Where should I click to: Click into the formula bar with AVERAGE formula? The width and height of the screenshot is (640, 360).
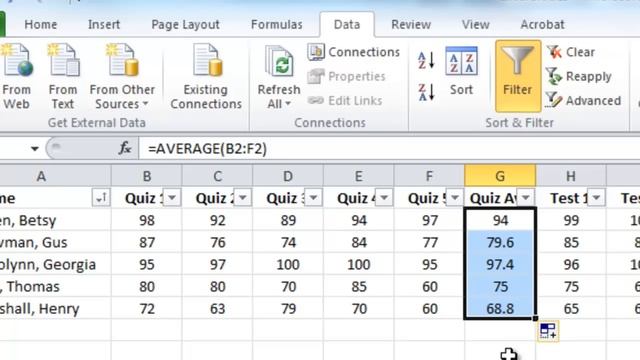coord(389,149)
